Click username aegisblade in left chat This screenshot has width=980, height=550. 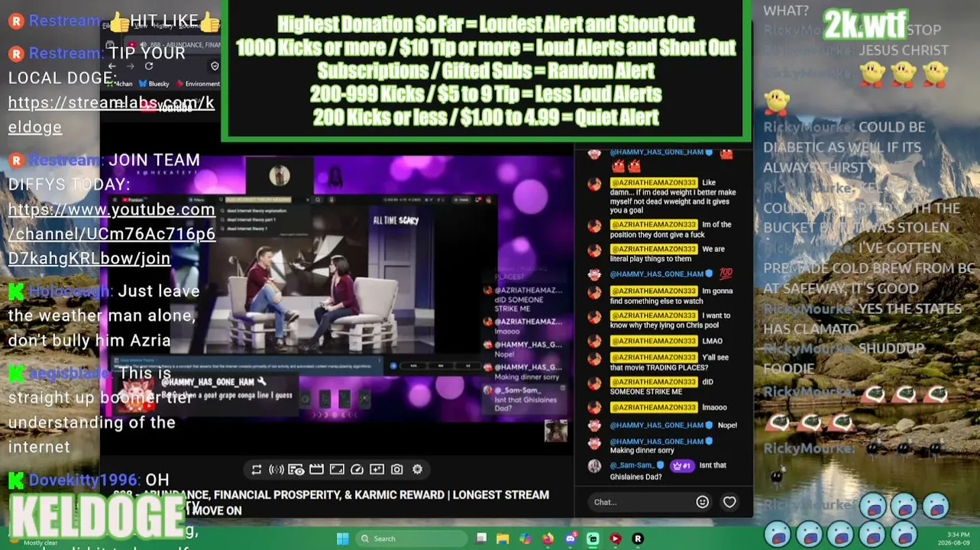pyautogui.click(x=70, y=374)
